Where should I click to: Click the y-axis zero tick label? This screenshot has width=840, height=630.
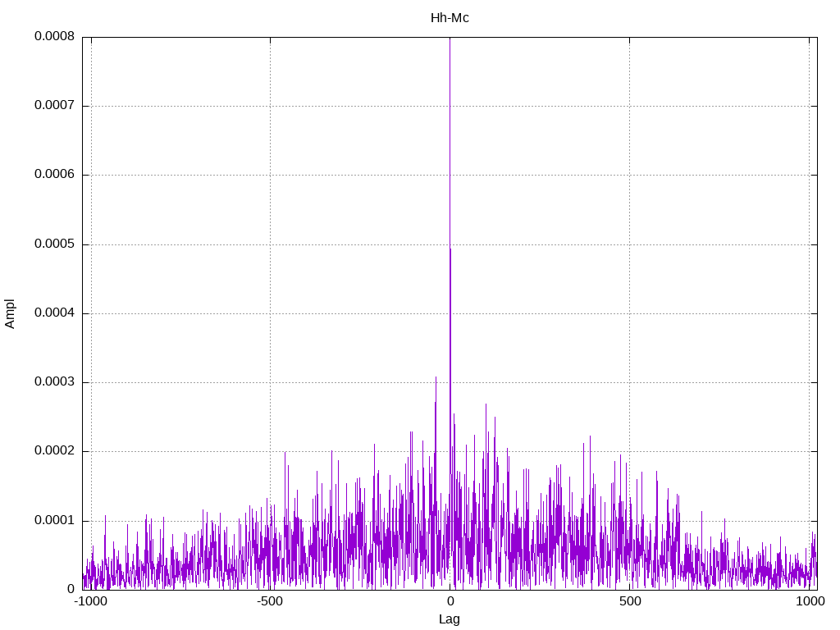[x=71, y=589]
